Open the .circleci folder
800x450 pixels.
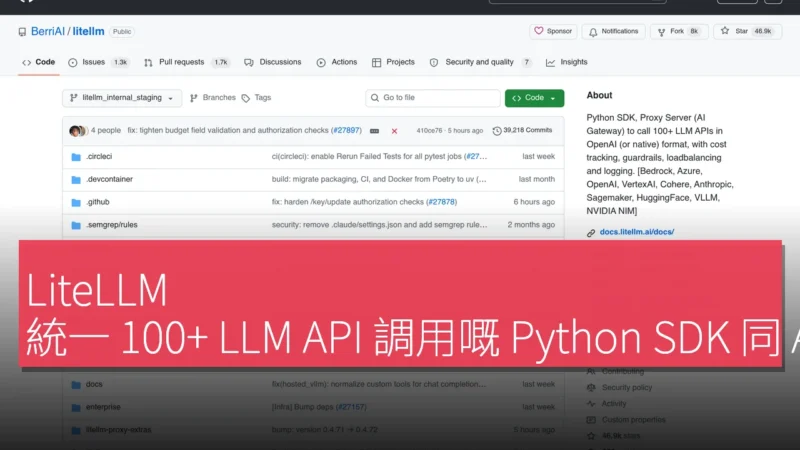pyautogui.click(x=99, y=157)
